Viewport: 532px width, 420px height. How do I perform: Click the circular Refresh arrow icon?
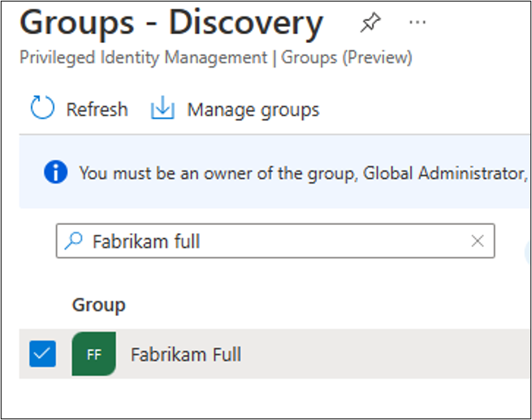click(42, 109)
